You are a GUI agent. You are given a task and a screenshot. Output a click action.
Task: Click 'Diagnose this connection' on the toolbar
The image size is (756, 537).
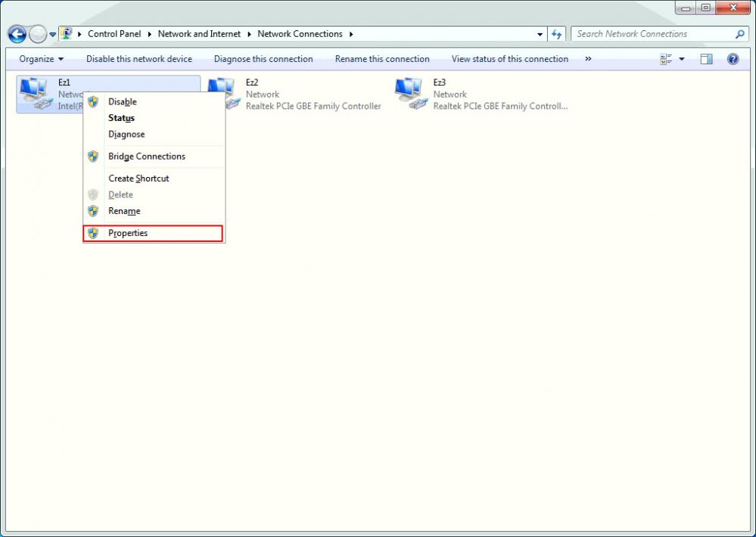pyautogui.click(x=263, y=59)
